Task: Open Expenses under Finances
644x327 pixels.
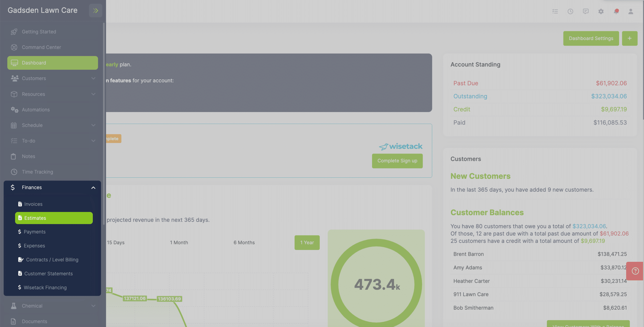Action: coord(54,246)
